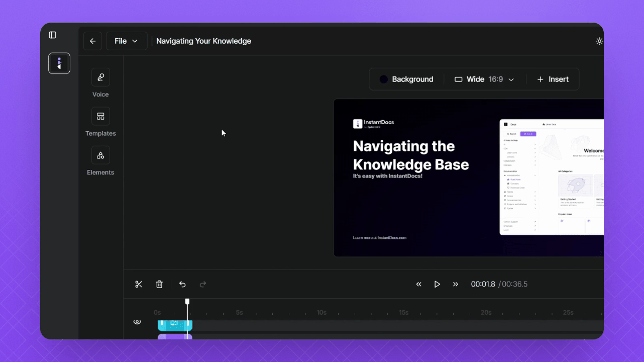
Task: Open the Background color swatch
Action: (x=384, y=79)
